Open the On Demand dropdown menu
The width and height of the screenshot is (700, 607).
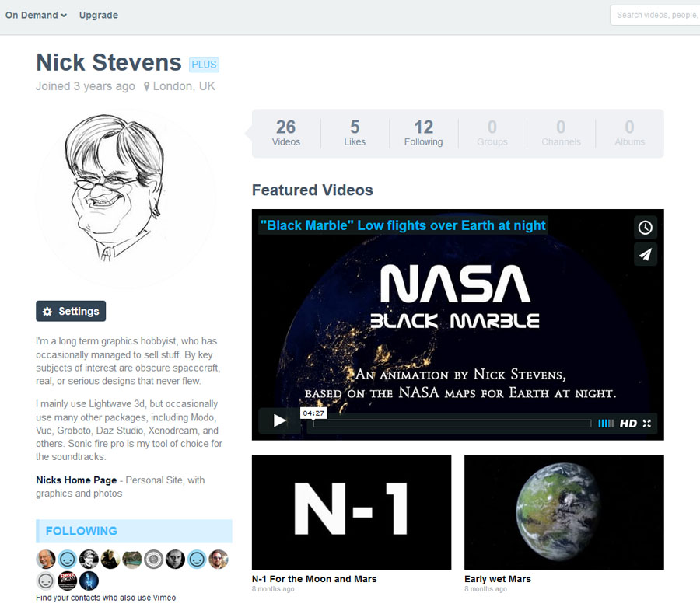tap(36, 16)
